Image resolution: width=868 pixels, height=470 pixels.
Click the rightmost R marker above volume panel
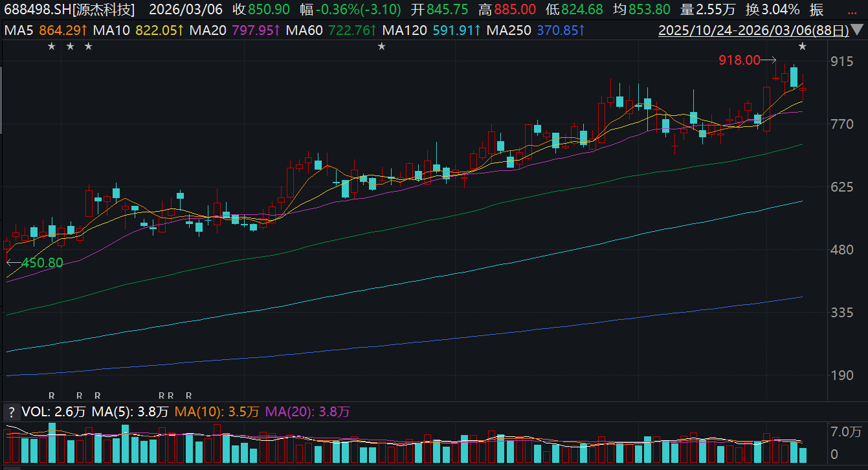tap(189, 396)
